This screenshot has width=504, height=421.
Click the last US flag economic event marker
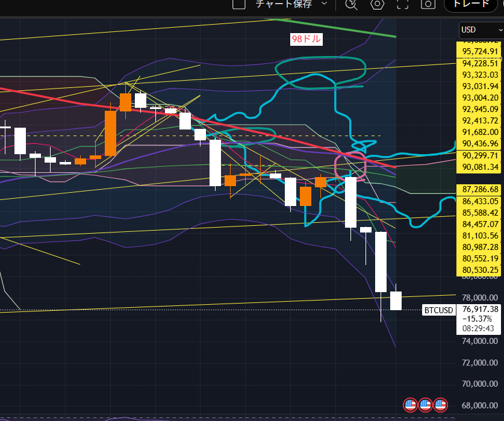(440, 405)
